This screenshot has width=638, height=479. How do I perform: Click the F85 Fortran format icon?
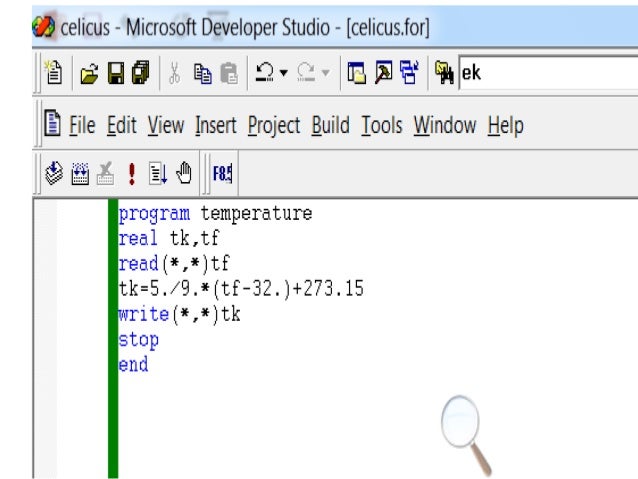pyautogui.click(x=223, y=174)
